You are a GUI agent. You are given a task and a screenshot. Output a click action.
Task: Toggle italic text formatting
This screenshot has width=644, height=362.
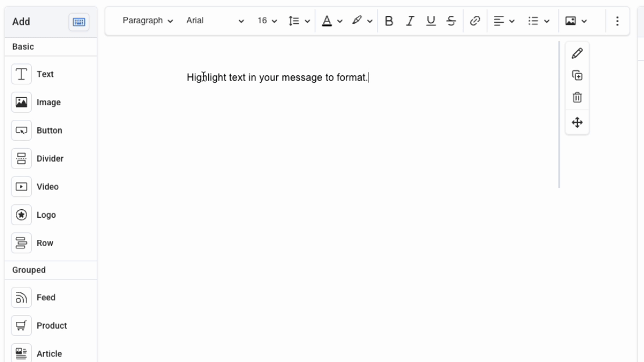(x=409, y=21)
